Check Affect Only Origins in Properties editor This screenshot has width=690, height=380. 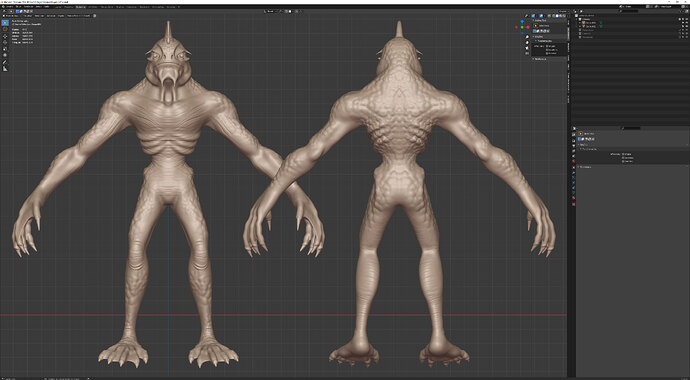point(623,154)
